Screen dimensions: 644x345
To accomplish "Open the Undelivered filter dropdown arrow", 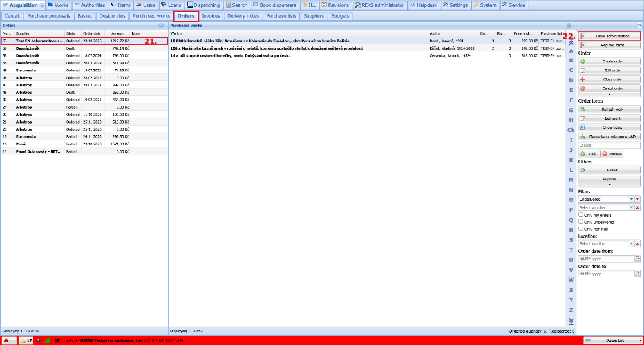I will (632, 199).
